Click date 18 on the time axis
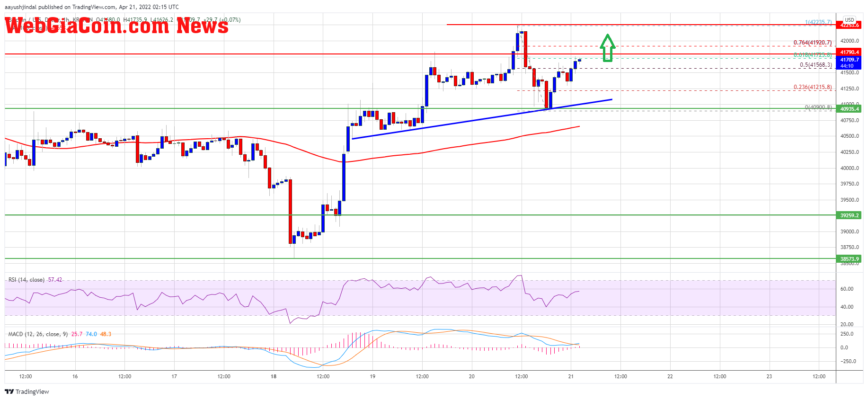Image resolution: width=868 pixels, height=400 pixels. click(x=274, y=377)
